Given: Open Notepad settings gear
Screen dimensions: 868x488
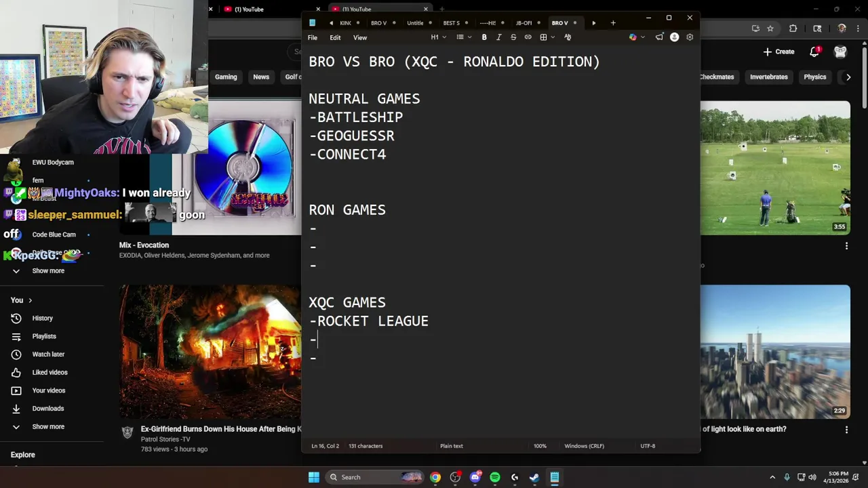Looking at the screenshot, I should (690, 37).
